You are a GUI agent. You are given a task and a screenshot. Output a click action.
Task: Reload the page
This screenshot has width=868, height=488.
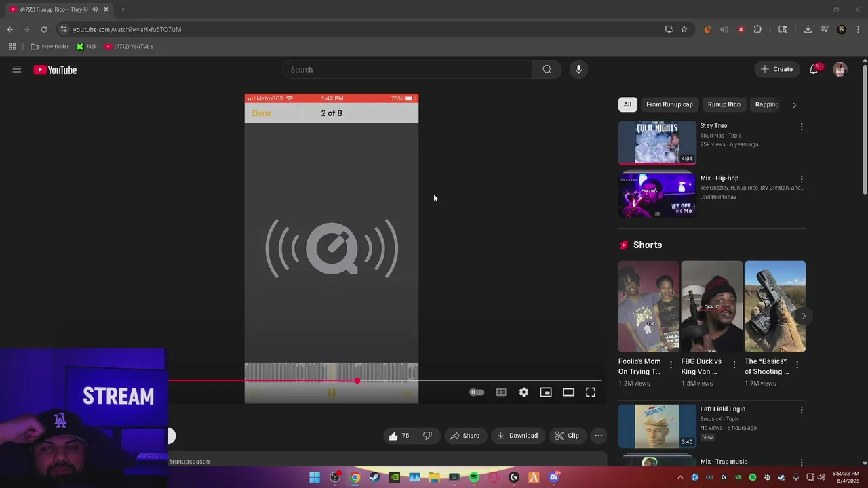point(44,29)
